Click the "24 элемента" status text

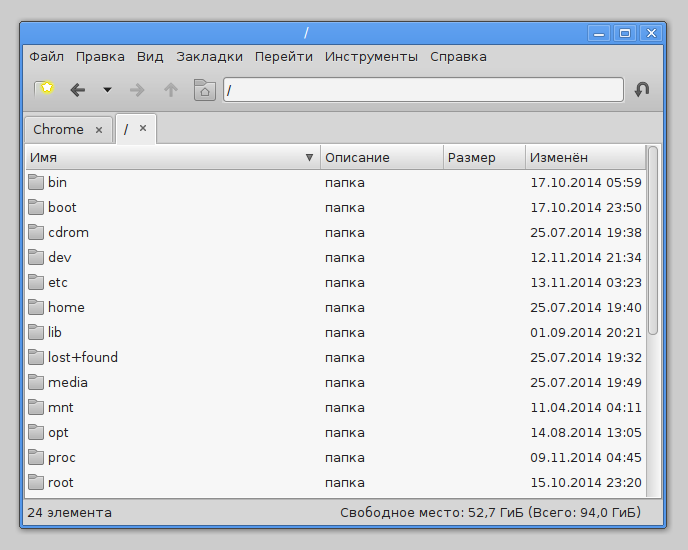point(69,512)
